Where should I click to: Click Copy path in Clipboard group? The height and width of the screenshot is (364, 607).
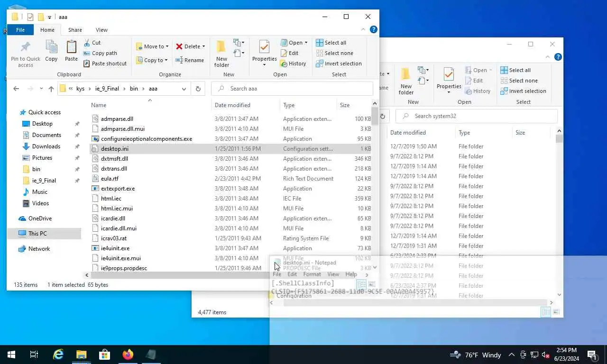100,53
